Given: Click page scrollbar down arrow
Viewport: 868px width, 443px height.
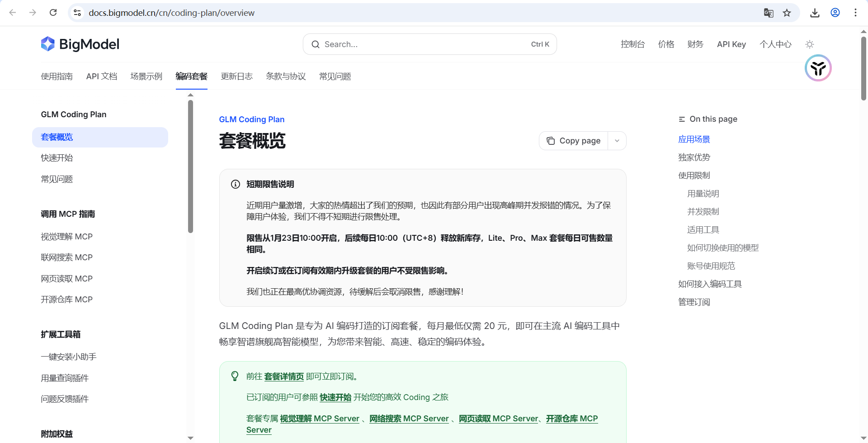Looking at the screenshot, I should coord(863,438).
